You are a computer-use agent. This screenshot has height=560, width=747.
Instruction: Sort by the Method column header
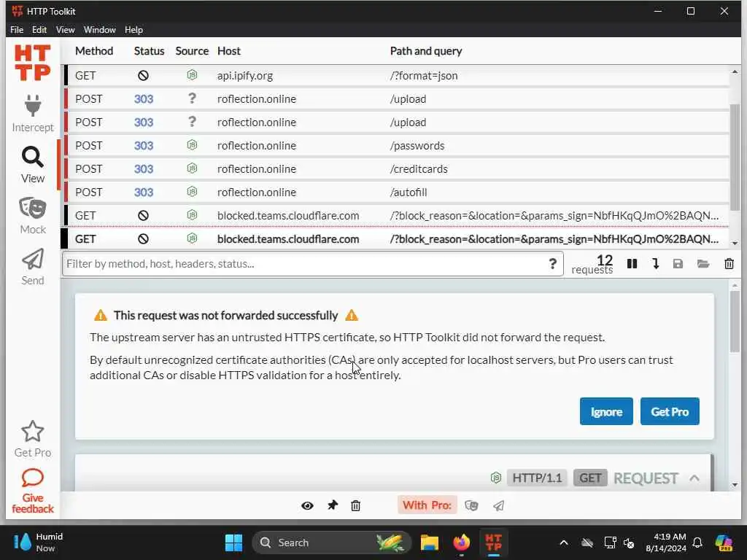[x=94, y=51]
